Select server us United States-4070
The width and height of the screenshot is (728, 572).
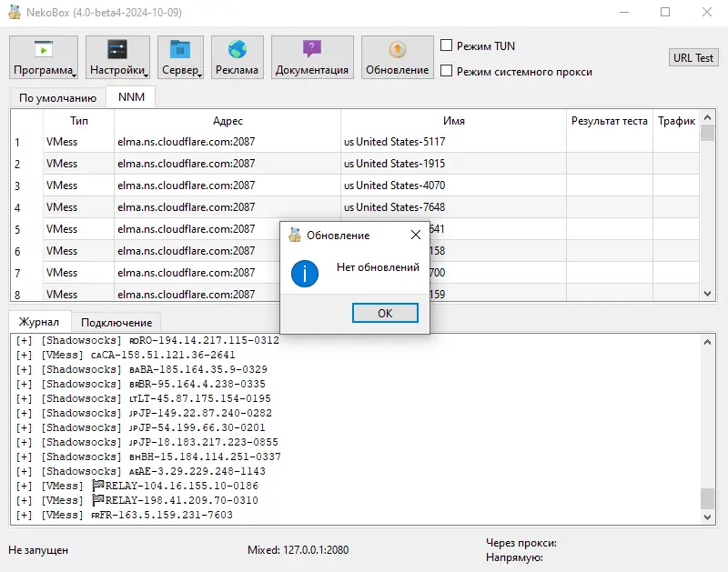point(395,186)
